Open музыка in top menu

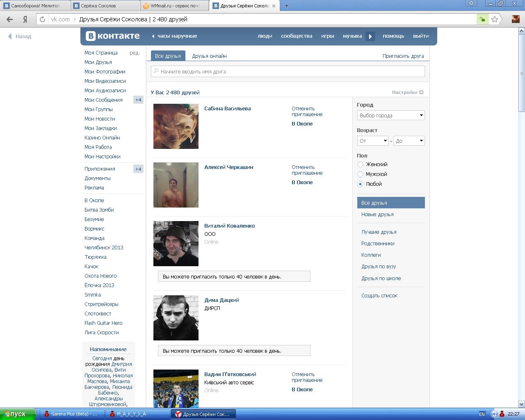[x=352, y=36]
